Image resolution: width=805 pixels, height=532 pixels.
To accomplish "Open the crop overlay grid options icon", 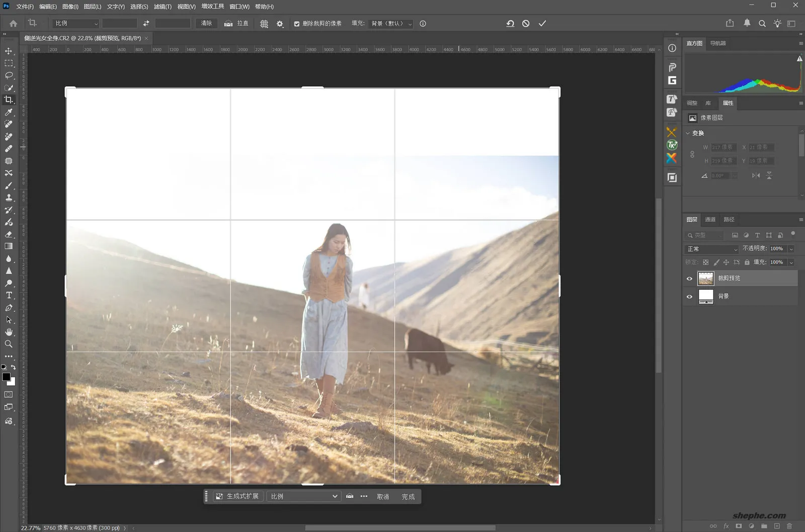I will [264, 23].
